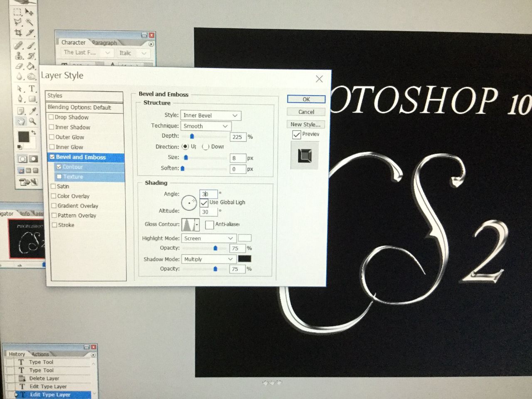The image size is (532, 399).
Task: Click the New Style... button
Action: click(305, 124)
